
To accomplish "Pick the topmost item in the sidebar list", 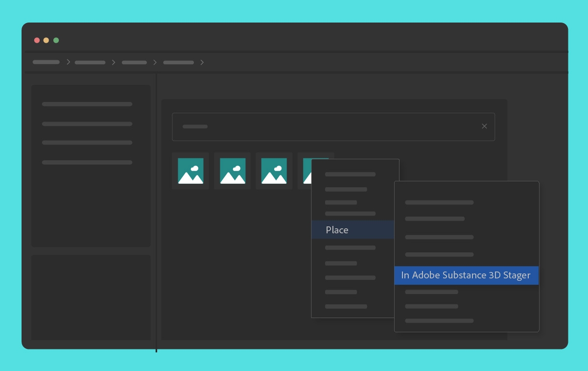I will tap(87, 104).
